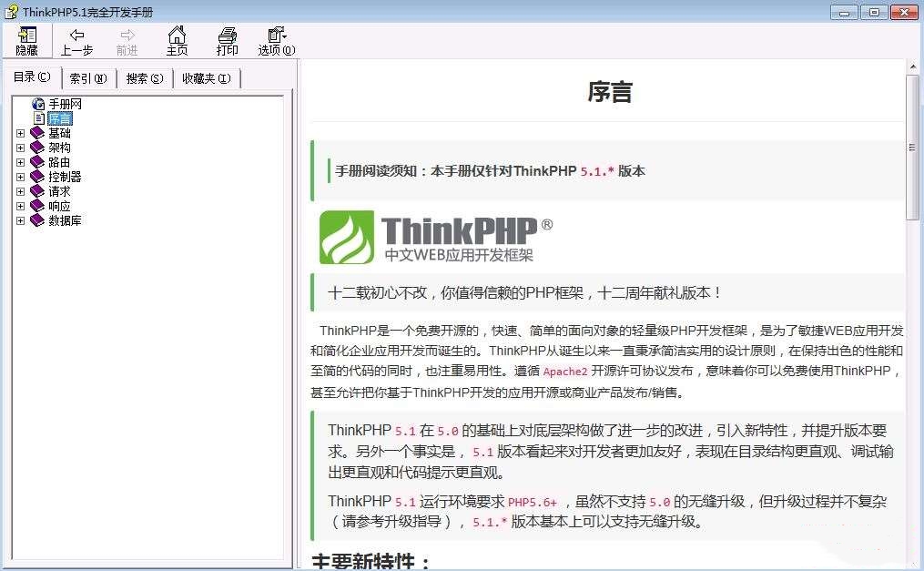The height and width of the screenshot is (571, 924).
Task: Expand the 请求 tree node
Action: click(21, 191)
